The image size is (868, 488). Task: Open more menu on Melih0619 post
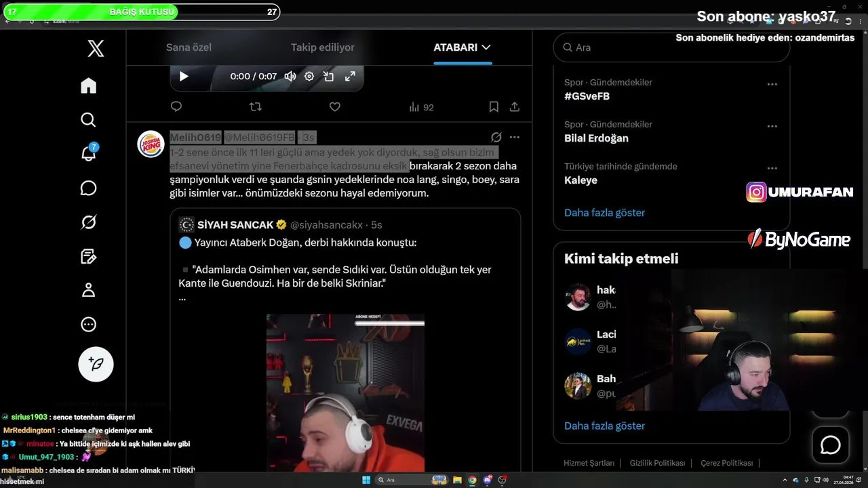tap(515, 137)
